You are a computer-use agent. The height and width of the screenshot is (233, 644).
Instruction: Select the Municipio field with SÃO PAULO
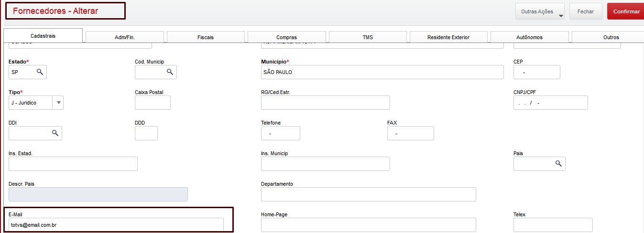tap(382, 72)
